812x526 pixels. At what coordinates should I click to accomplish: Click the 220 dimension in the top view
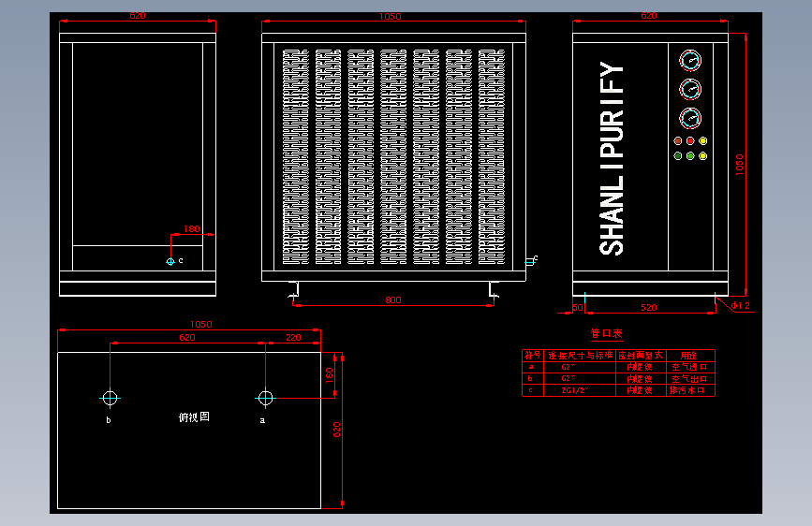(293, 338)
